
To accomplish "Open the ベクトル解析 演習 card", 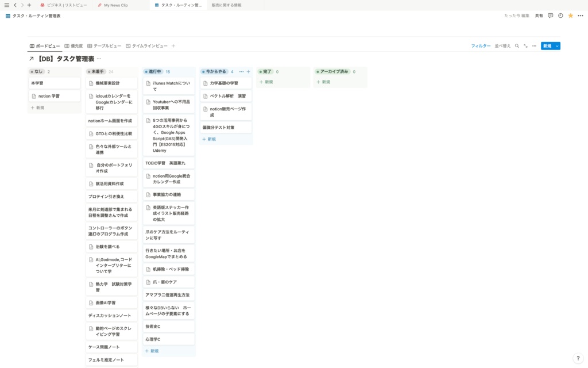I will click(x=226, y=96).
